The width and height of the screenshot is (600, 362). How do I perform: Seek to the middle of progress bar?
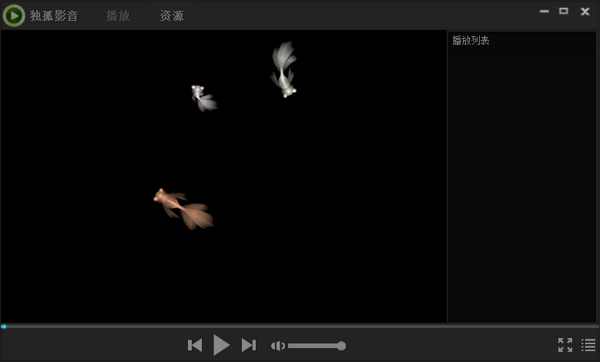300,326
